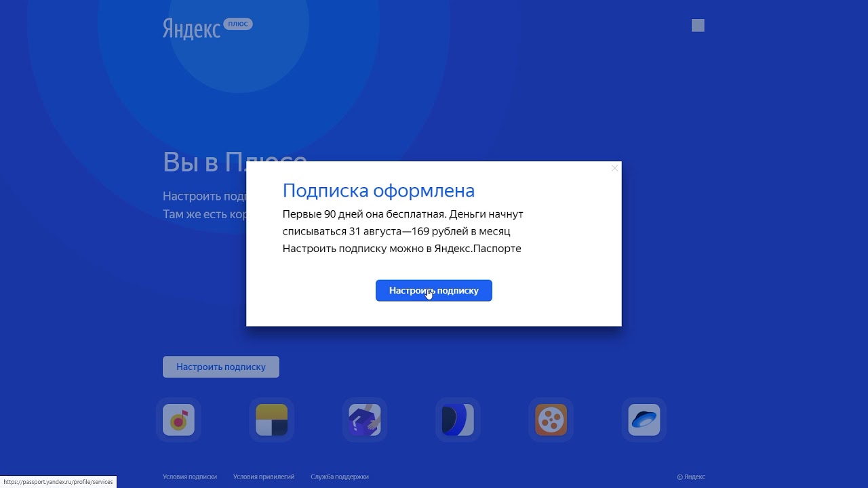Open the blue curved-shape service icon
Viewport: 868px width, 488px height.
(458, 420)
